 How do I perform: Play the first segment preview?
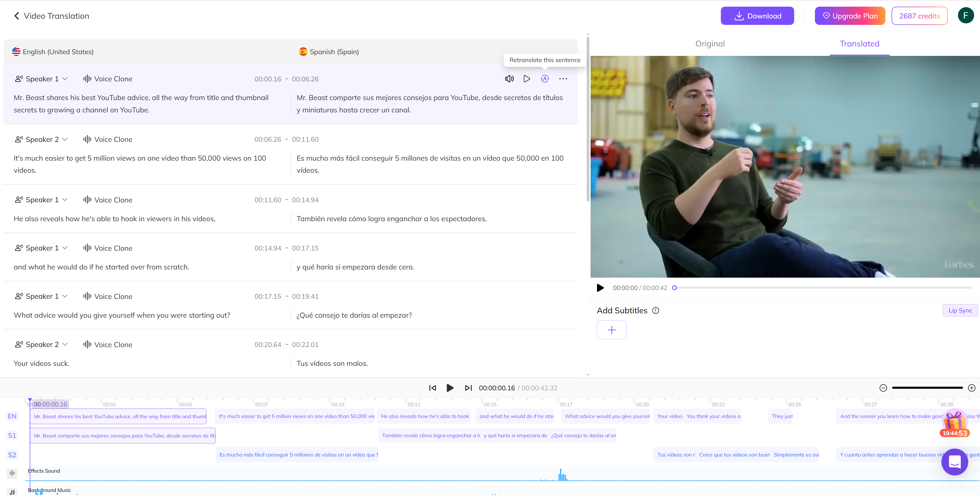[527, 79]
